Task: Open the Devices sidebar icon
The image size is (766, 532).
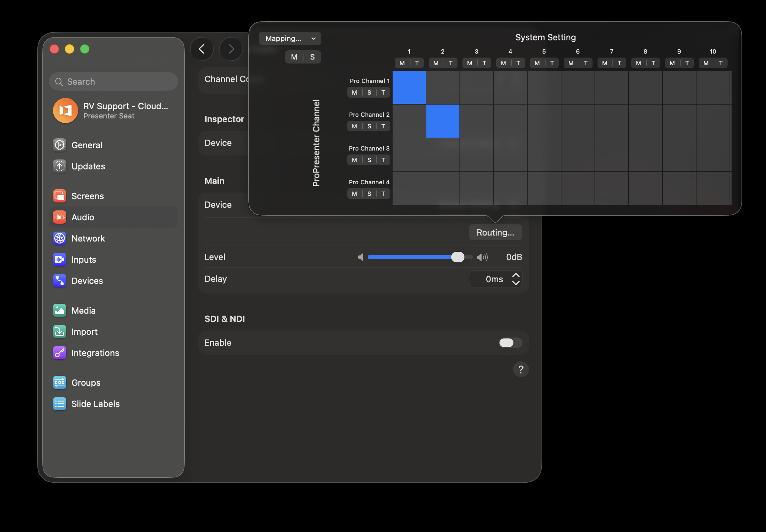Action: pyautogui.click(x=60, y=281)
